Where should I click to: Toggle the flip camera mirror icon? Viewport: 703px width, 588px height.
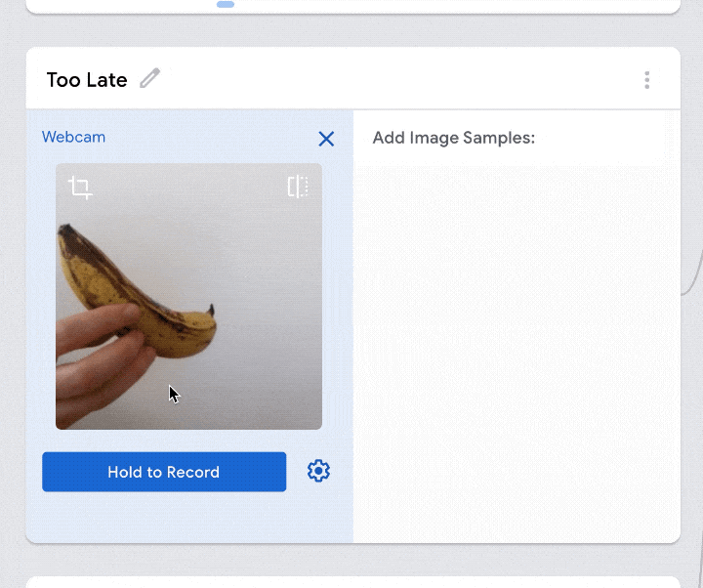297,187
